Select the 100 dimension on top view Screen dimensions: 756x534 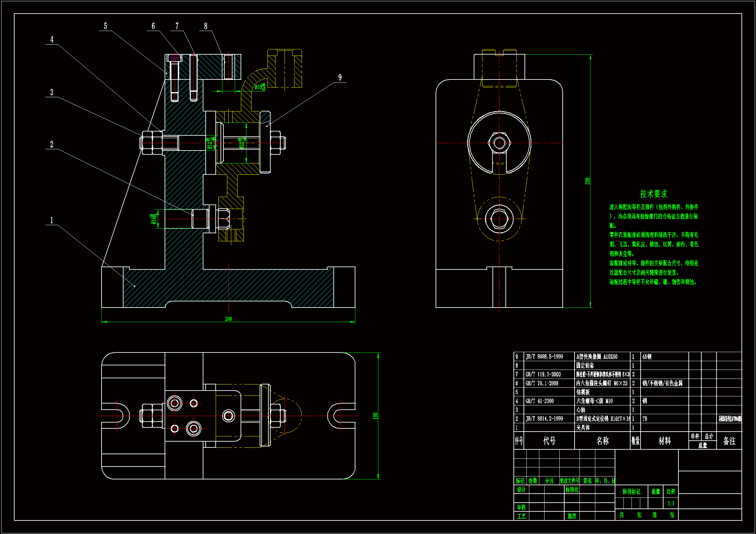pyautogui.click(x=375, y=416)
